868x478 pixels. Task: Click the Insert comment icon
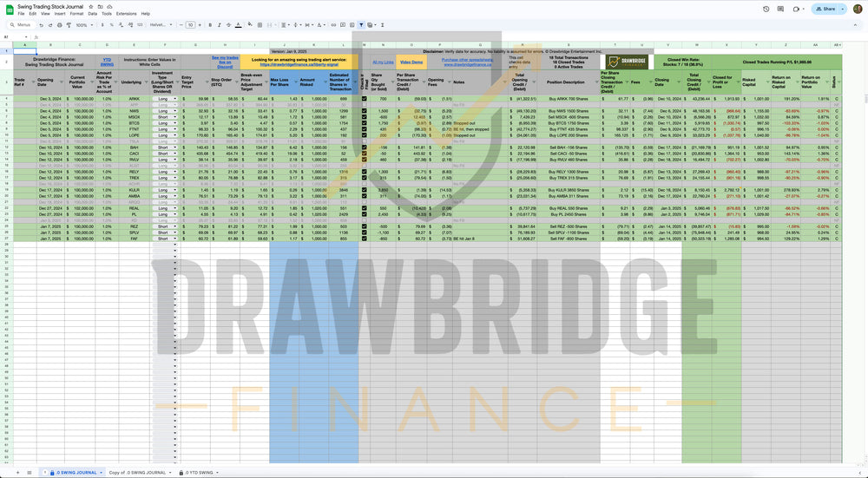[x=343, y=25]
